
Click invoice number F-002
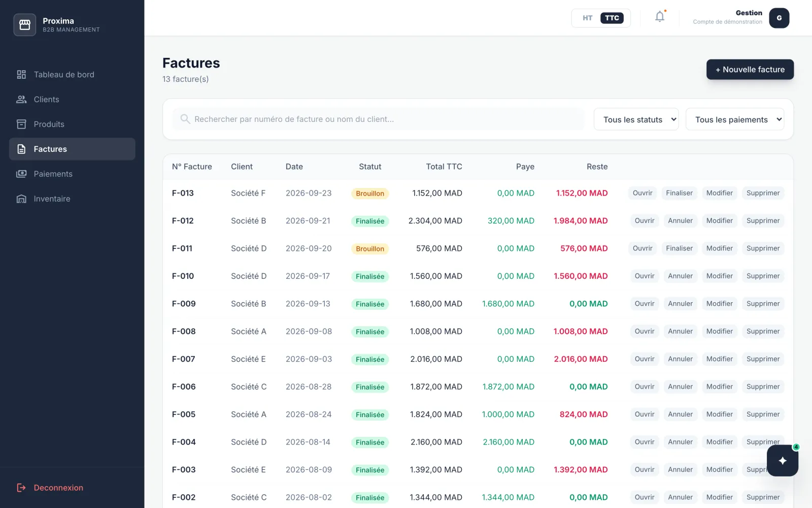pos(184,497)
